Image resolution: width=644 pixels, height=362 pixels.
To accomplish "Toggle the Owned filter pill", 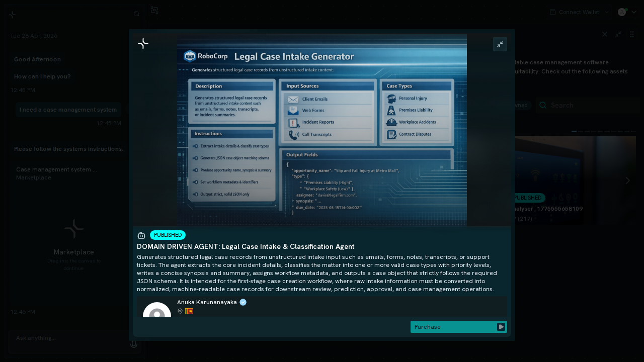I will 521,106.
